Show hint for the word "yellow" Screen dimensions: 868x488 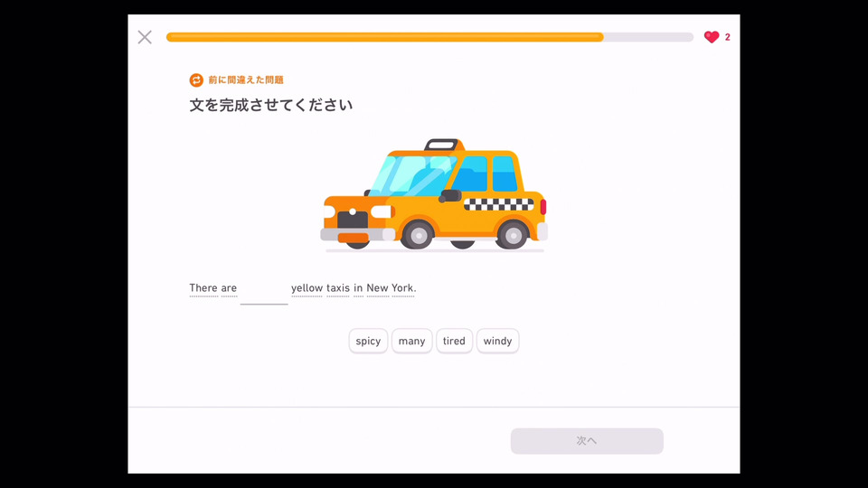307,288
